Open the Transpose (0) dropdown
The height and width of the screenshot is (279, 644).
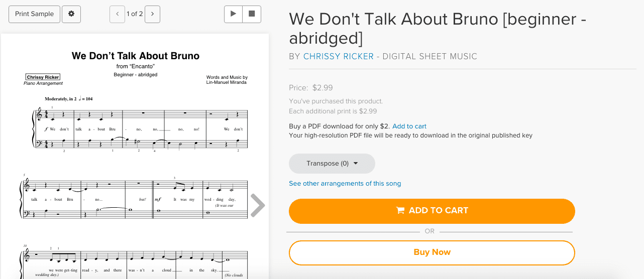pos(332,164)
